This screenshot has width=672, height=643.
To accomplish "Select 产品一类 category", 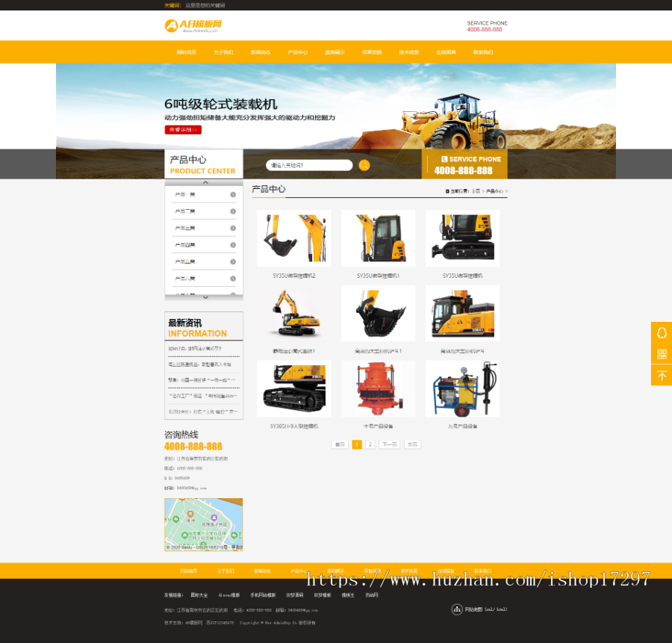I will pyautogui.click(x=185, y=195).
